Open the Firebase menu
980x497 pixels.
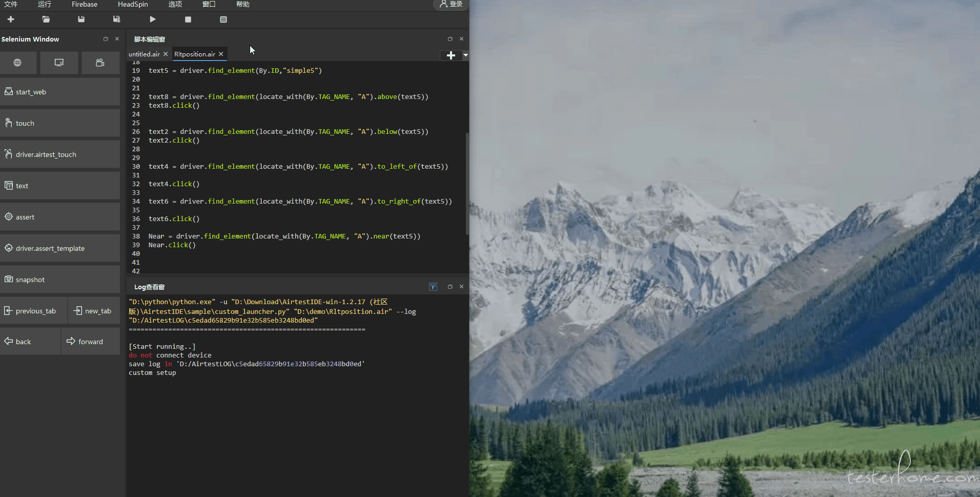85,4
